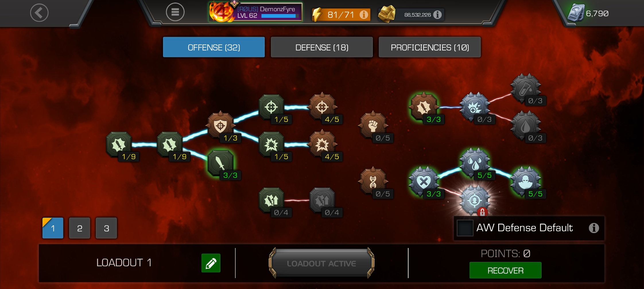The image size is (644, 289).
Task: Tick the AW Defense Default checkbox
Action: click(x=465, y=228)
